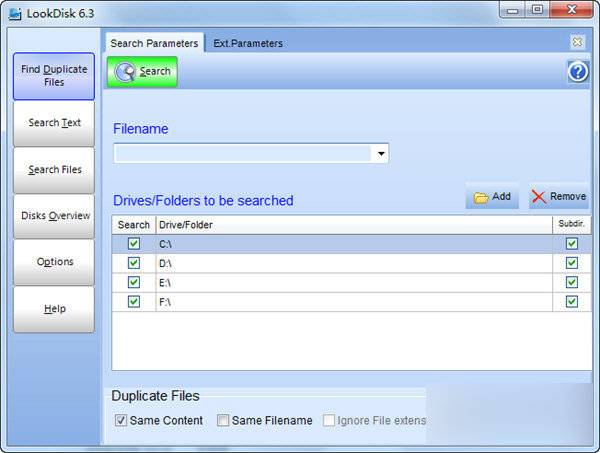Open the Search Text section
This screenshot has height=453, width=600.
tap(54, 123)
